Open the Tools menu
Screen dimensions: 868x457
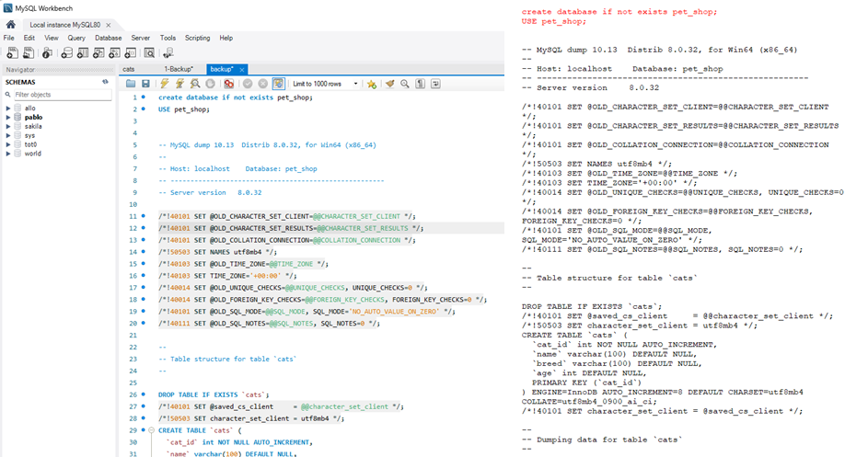[x=168, y=39]
